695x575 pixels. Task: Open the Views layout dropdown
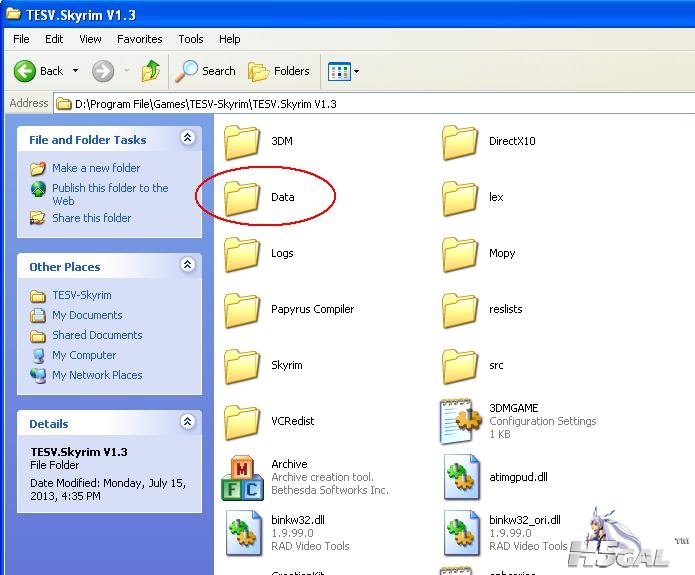pos(343,71)
